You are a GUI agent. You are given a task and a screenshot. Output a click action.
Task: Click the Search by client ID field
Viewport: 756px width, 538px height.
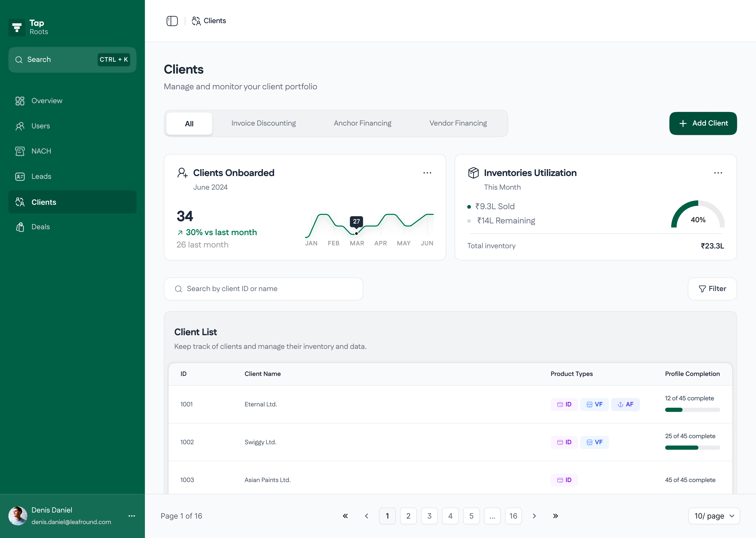tap(263, 289)
